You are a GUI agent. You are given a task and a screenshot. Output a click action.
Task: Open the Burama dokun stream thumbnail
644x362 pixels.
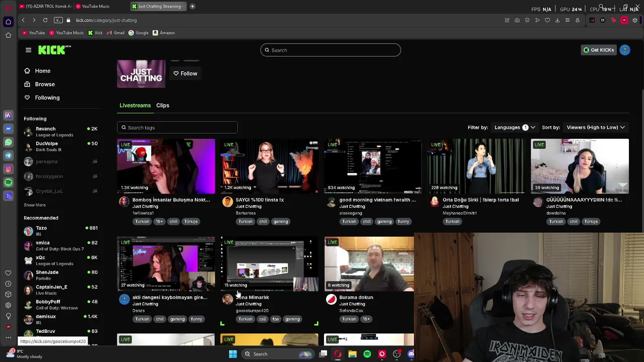point(369,264)
